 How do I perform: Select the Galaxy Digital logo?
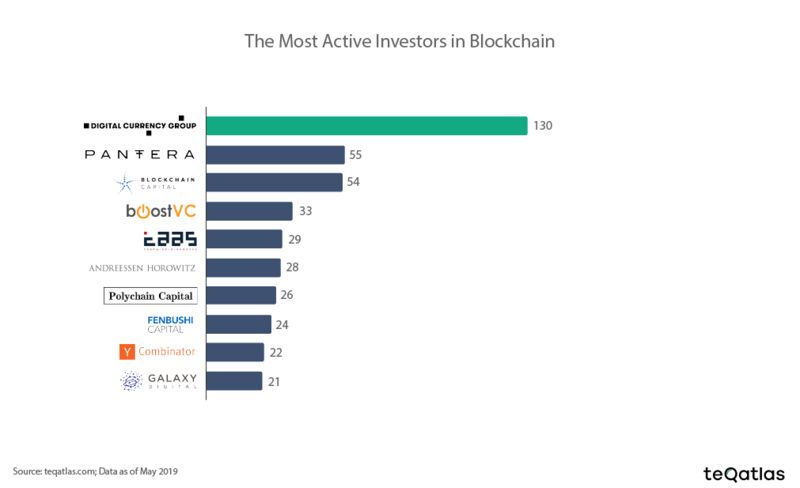[158, 381]
